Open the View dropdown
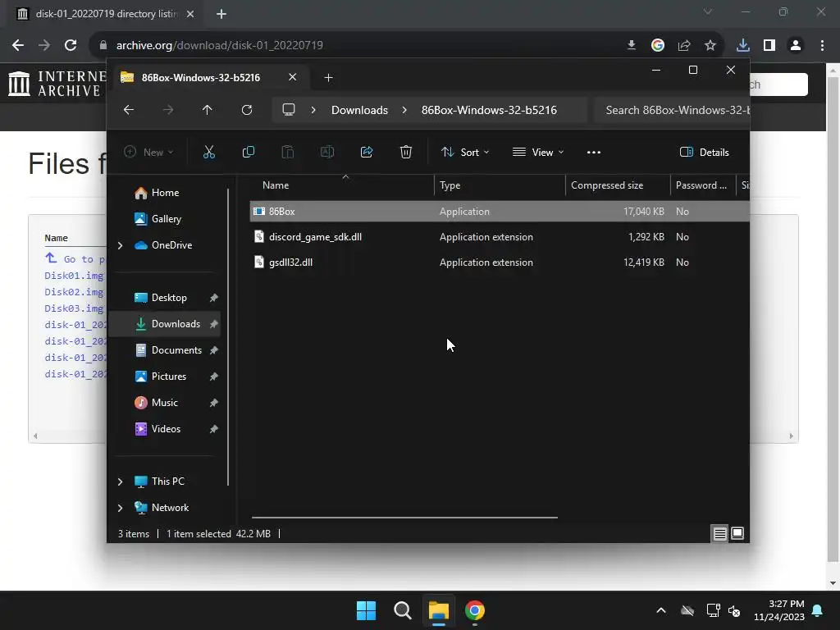840x630 pixels. (538, 152)
